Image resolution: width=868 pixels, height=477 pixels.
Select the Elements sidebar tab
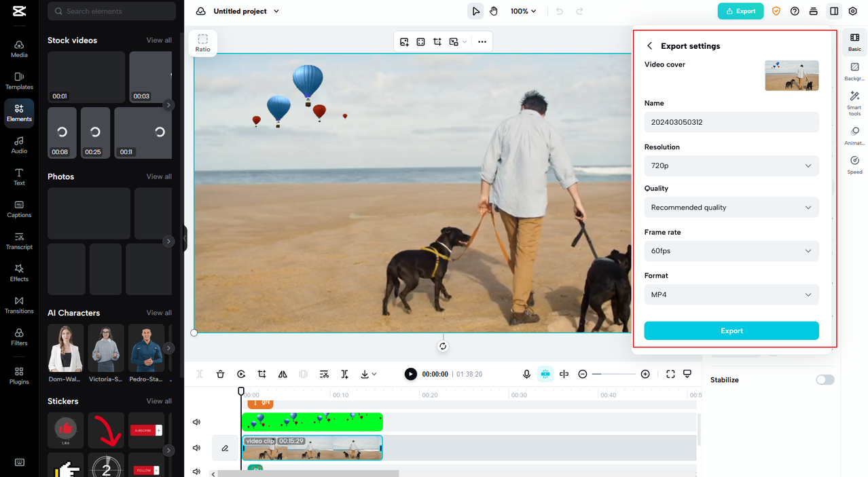[x=19, y=113]
